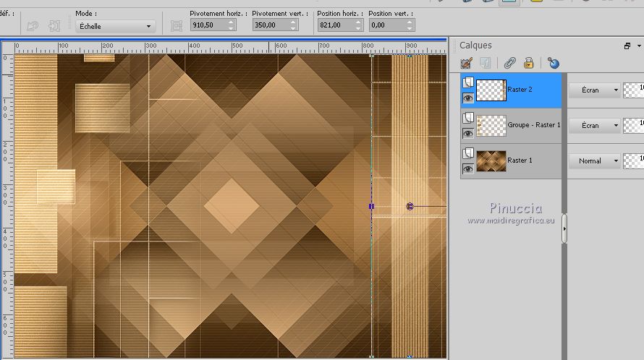This screenshot has width=644, height=360.
Task: Click the undock icon of the Calques panel
Action: coord(627,46)
